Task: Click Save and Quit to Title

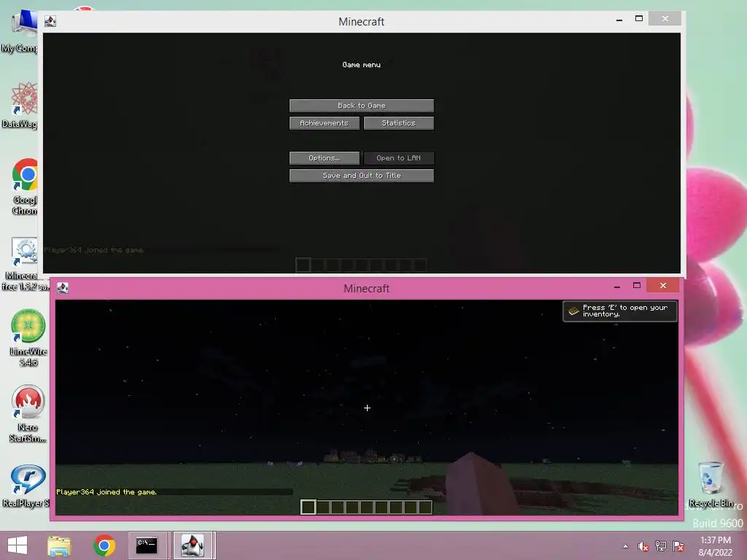Action: 362,175
